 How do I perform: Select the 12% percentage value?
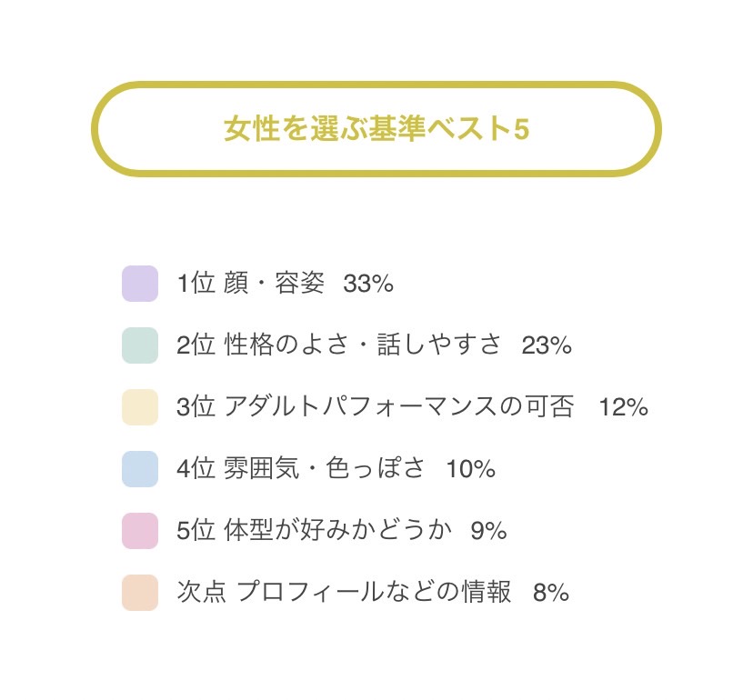623,408
